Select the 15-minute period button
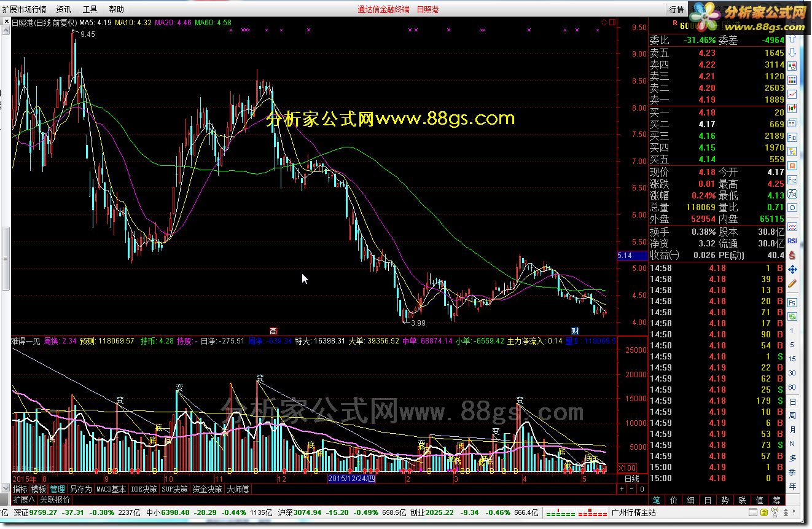812x529 pixels. pos(792,359)
